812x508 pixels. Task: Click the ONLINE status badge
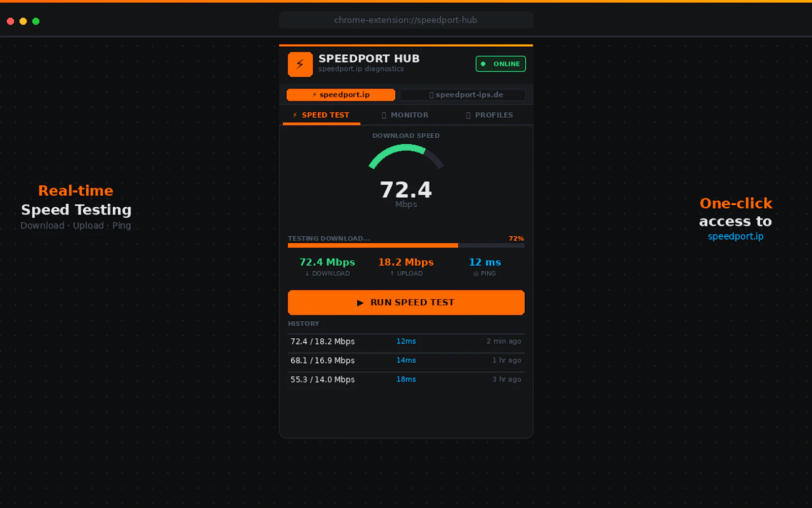pyautogui.click(x=500, y=64)
